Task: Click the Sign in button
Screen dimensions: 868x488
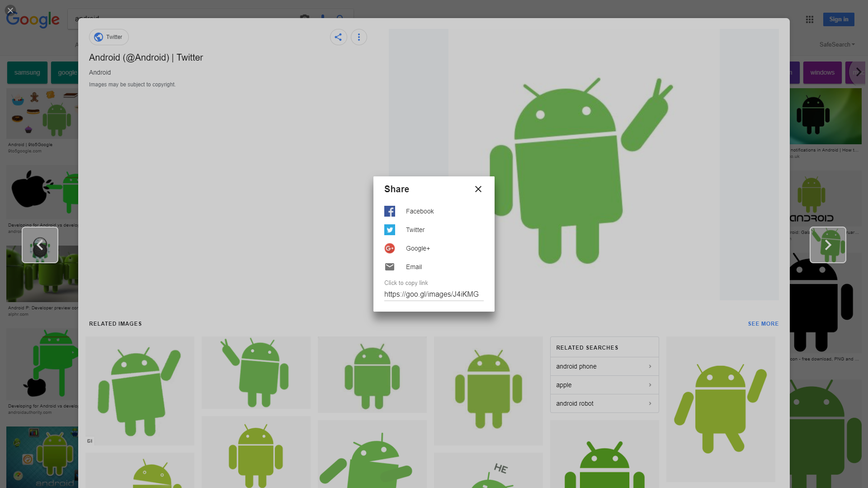Action: tap(839, 19)
